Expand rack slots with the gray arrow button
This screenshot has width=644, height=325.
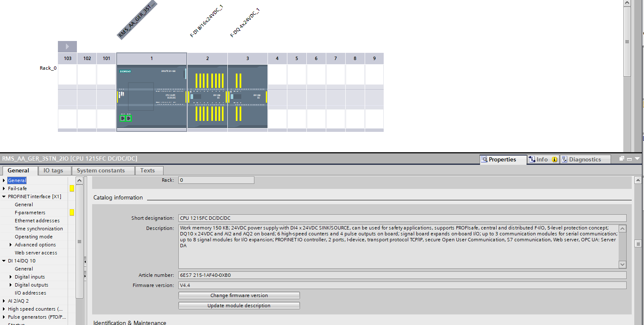click(67, 46)
